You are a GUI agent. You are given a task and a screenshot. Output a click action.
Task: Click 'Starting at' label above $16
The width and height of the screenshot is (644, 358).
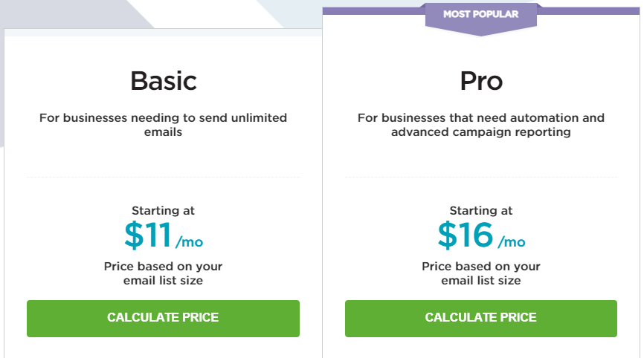481,211
